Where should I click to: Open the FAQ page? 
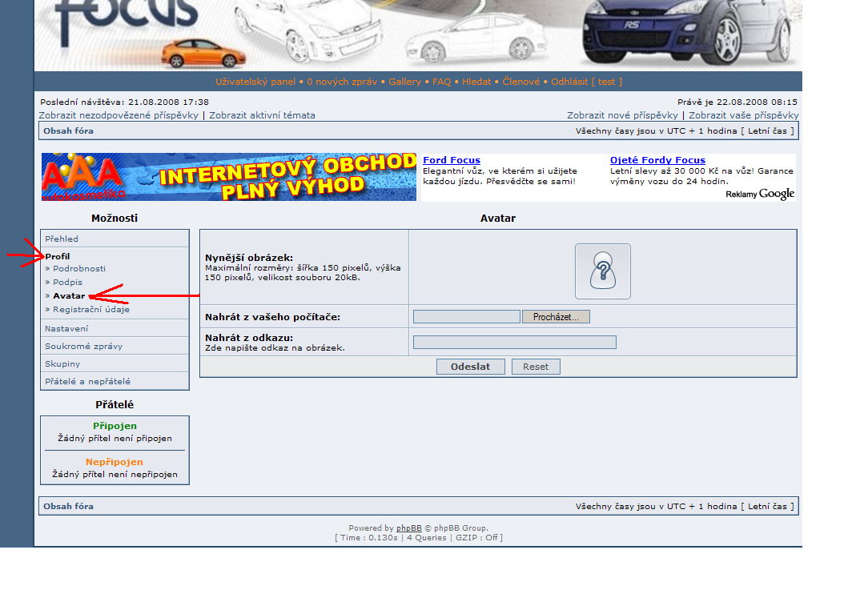pos(441,82)
